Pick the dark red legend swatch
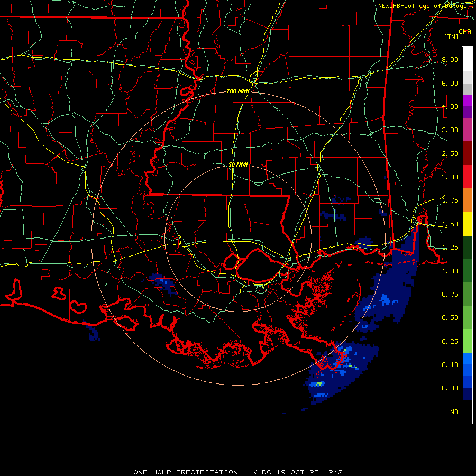This screenshot has width=476, height=476. [x=467, y=153]
